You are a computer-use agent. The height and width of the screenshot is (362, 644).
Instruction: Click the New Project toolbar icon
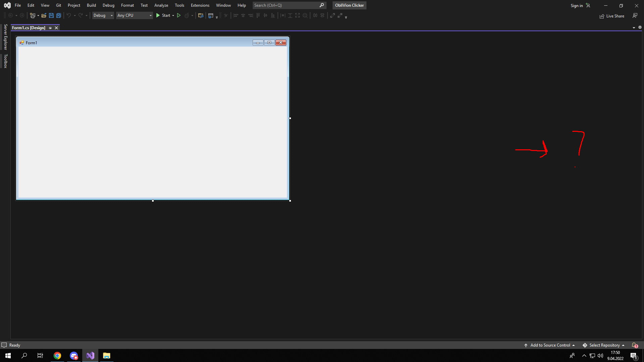point(33,15)
